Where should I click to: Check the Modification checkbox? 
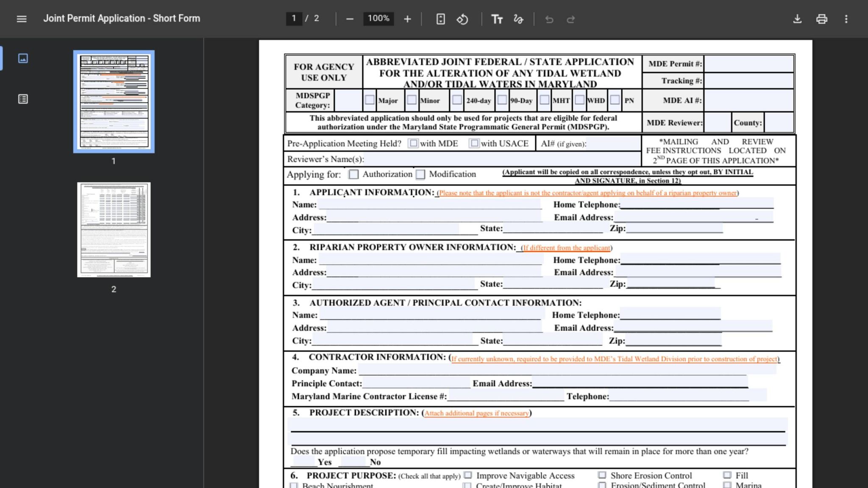pos(420,174)
